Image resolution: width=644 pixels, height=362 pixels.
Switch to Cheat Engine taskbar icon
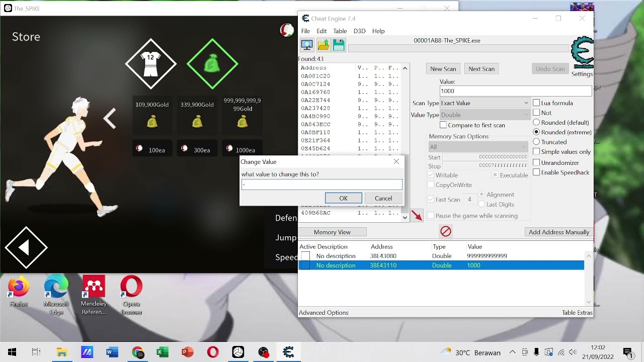(288, 352)
